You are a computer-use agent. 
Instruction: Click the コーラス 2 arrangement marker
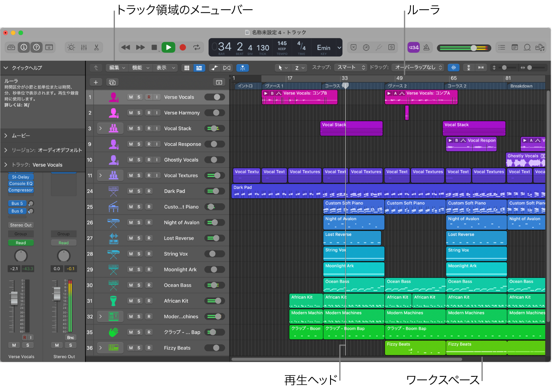tap(476, 86)
